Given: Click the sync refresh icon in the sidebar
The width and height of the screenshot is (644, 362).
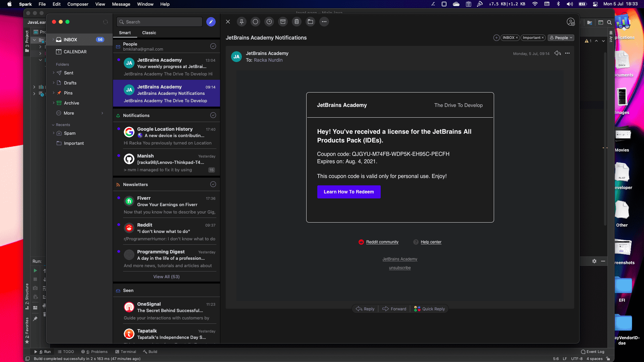Looking at the screenshot, I should [105, 22].
